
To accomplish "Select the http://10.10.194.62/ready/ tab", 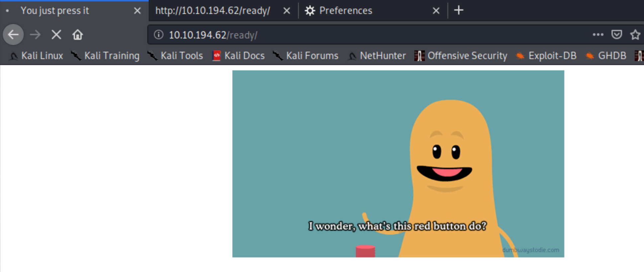I will click(213, 11).
